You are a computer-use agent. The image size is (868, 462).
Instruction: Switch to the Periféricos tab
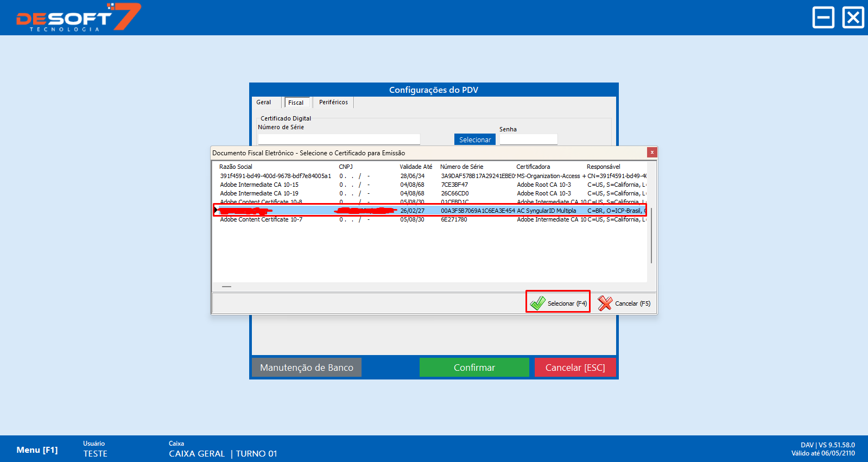pyautogui.click(x=333, y=102)
